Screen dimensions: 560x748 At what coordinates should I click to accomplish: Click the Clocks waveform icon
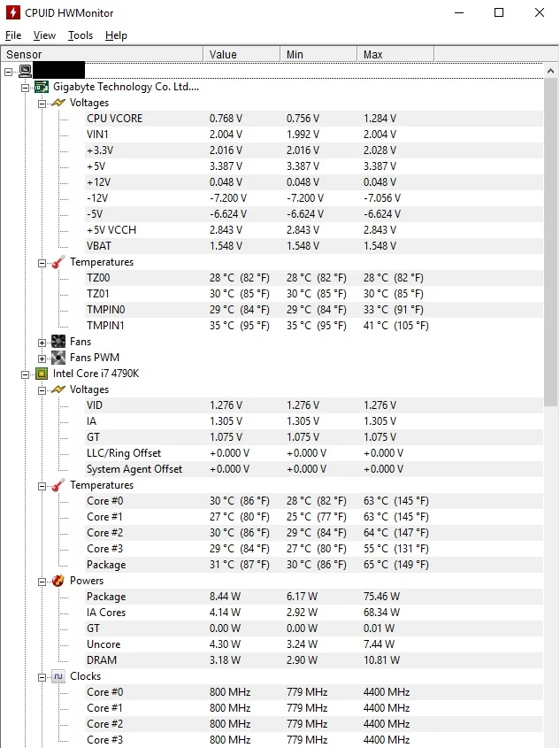pos(58,676)
